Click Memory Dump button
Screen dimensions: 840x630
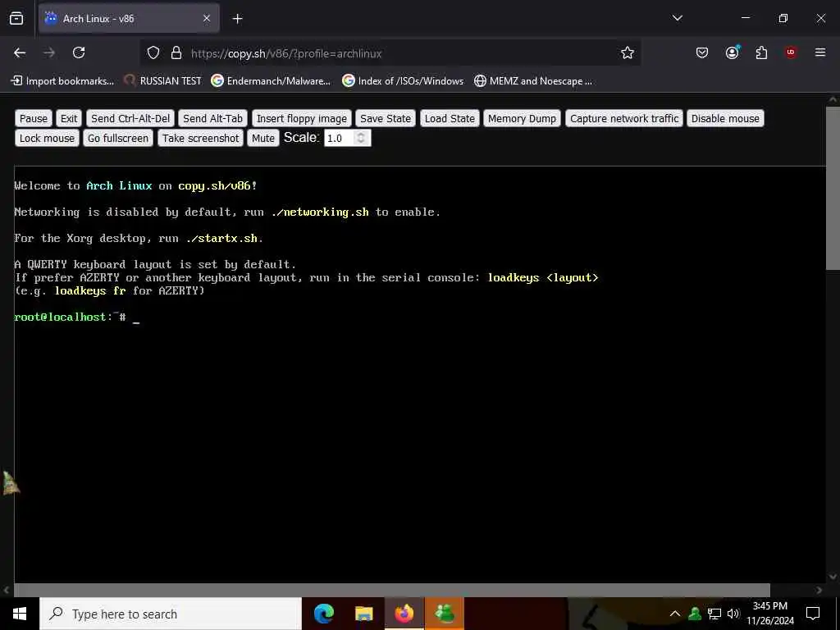click(x=522, y=118)
